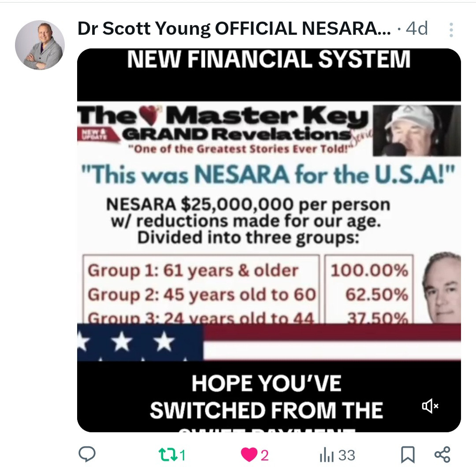Click the NEW FINANCIAL SYSTEM caption
The height and width of the screenshot is (467, 476).
(268, 59)
